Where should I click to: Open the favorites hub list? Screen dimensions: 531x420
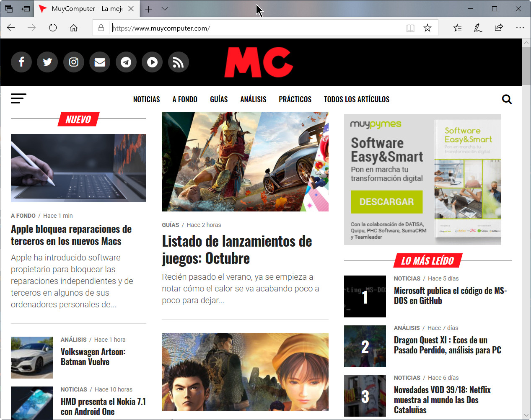457,28
